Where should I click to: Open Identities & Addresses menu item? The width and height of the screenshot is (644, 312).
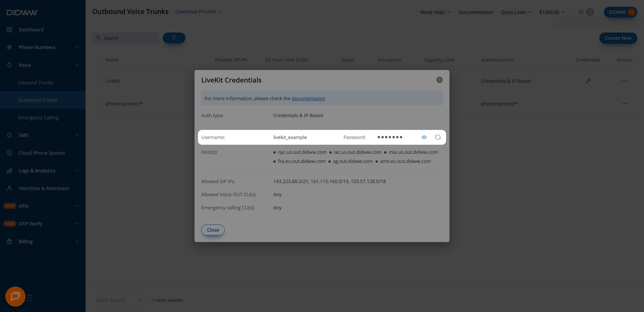[x=44, y=188]
